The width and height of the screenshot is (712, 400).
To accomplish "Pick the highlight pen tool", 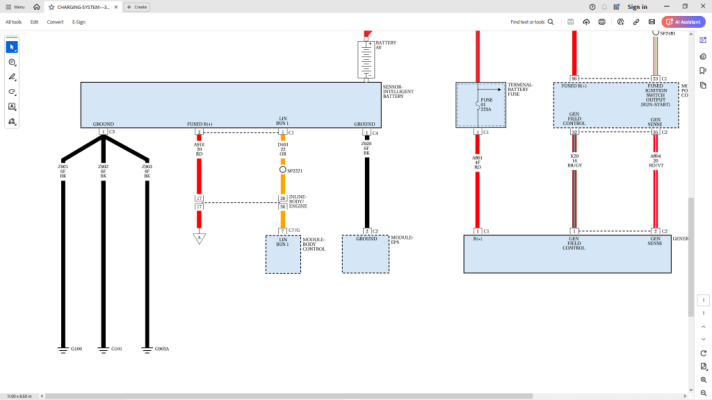I will (x=12, y=77).
